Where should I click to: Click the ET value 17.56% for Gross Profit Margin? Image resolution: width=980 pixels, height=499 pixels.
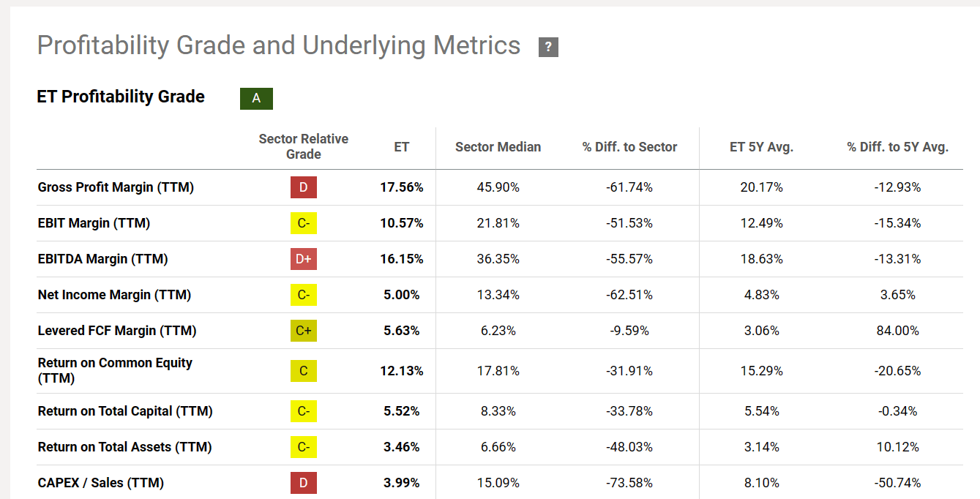tap(401, 187)
